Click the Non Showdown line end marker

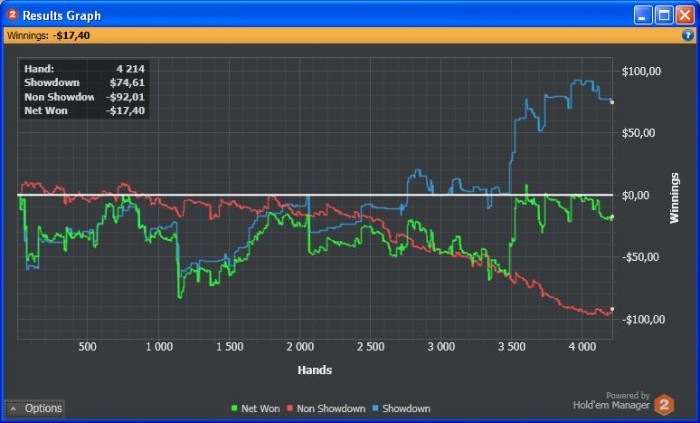click(x=612, y=309)
